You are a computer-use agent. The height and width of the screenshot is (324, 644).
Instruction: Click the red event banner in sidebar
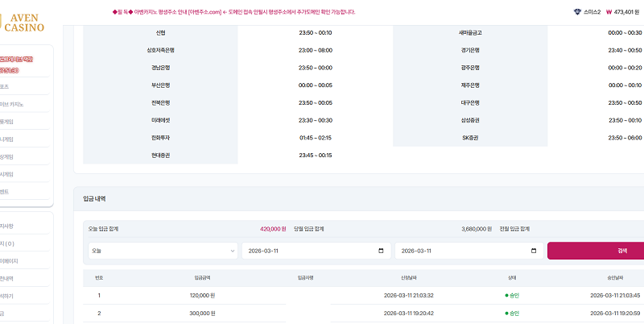(16, 64)
